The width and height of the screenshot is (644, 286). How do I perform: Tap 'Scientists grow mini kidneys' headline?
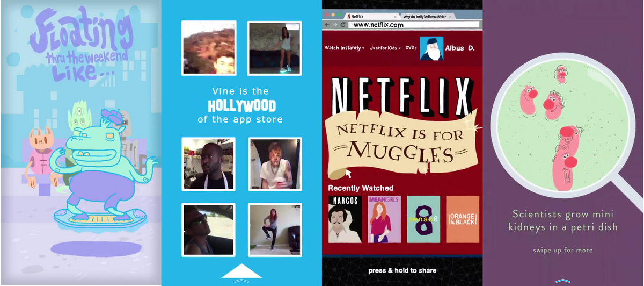click(x=562, y=220)
